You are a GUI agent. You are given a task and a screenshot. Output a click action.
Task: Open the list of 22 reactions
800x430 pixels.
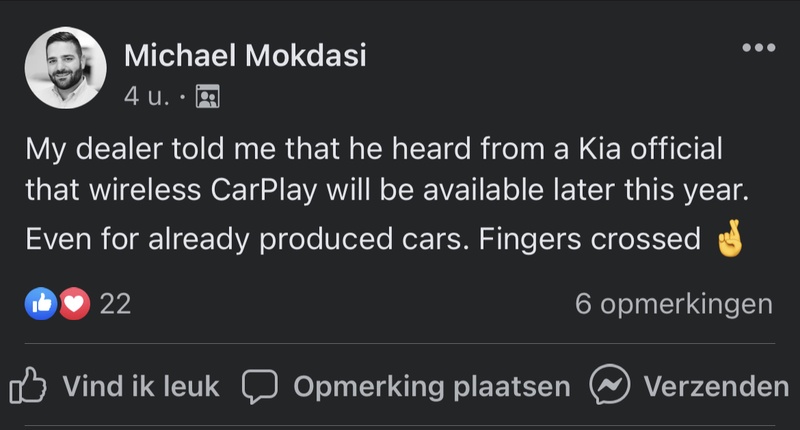coord(116,304)
